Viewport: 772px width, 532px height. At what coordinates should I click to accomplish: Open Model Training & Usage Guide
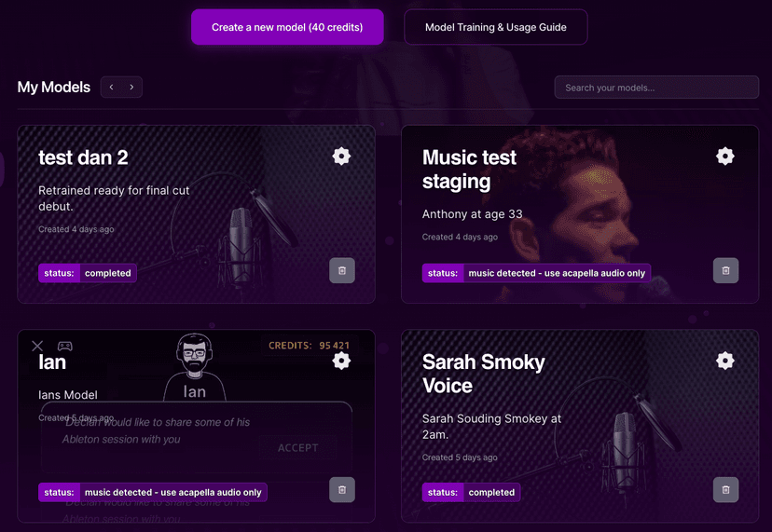pyautogui.click(x=496, y=27)
